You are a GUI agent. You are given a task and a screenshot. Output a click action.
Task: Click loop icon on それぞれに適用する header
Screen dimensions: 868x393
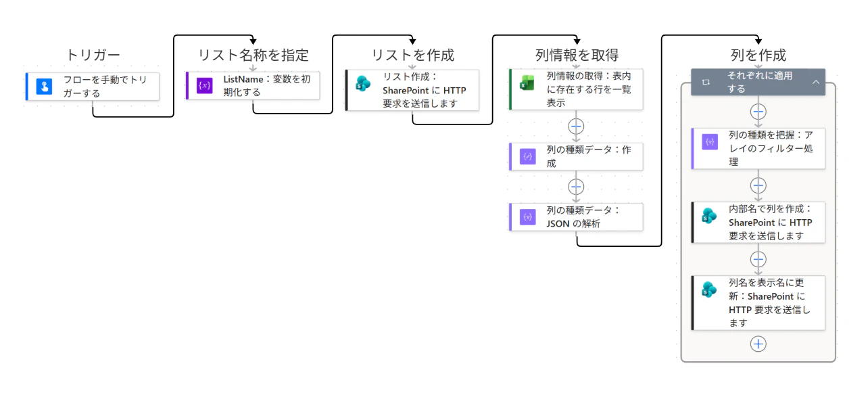706,82
